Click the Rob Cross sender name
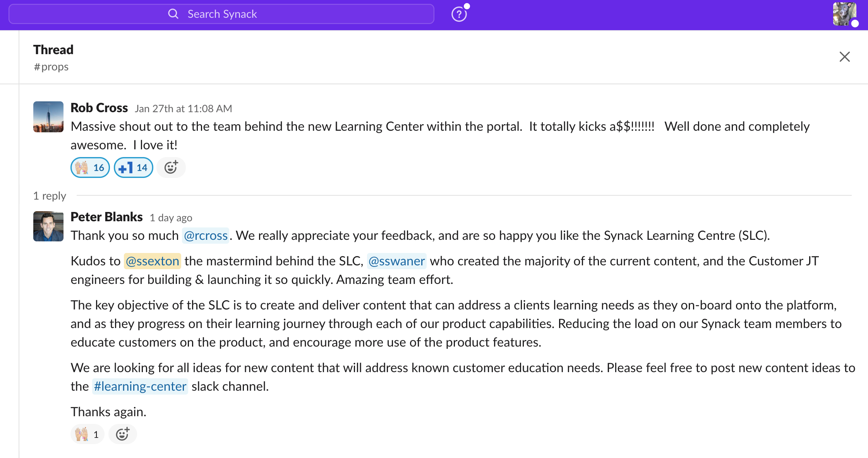The image size is (868, 458). 99,108
